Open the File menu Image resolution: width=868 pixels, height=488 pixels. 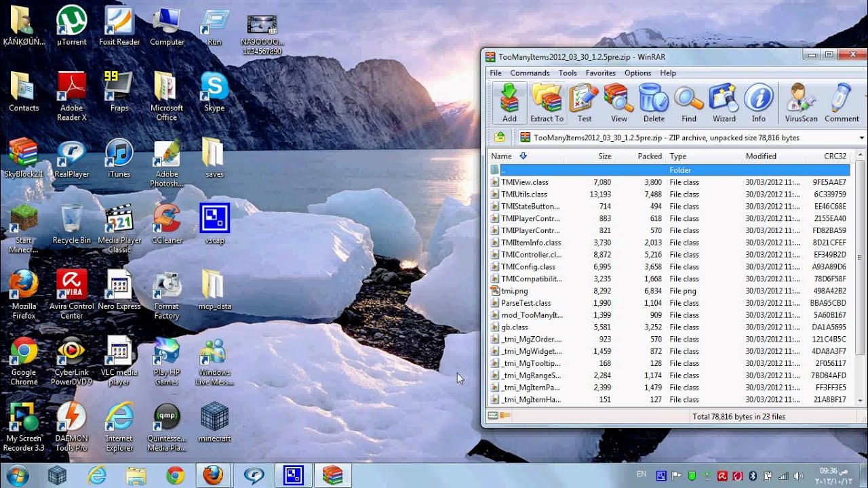(x=496, y=73)
